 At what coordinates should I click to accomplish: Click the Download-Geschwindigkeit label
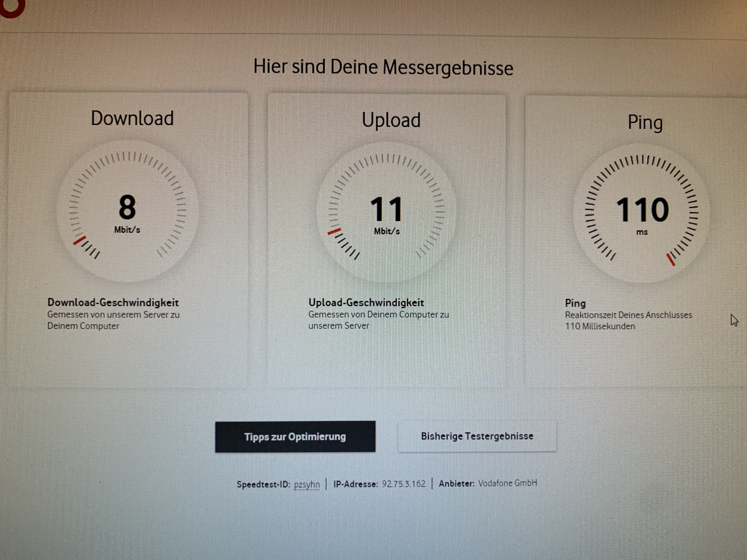113,302
